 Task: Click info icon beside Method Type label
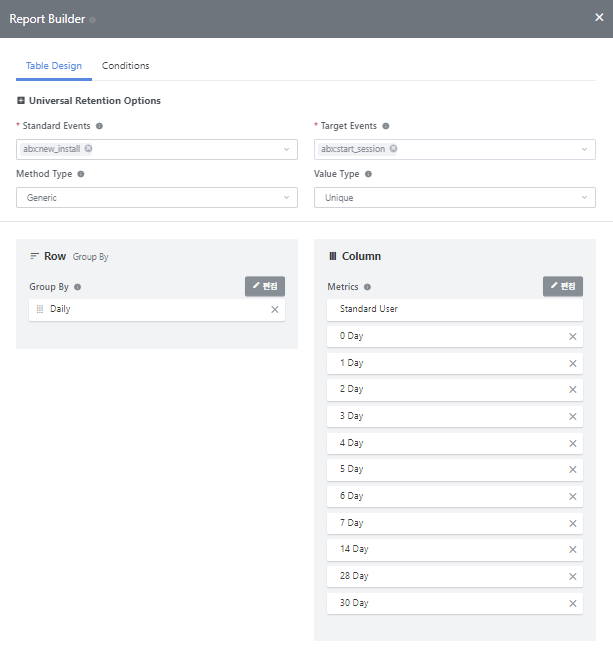81,174
